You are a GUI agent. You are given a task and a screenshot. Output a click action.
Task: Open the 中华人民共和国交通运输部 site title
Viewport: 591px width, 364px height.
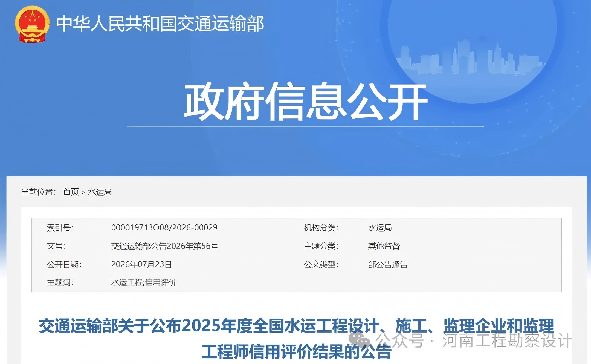coord(160,24)
